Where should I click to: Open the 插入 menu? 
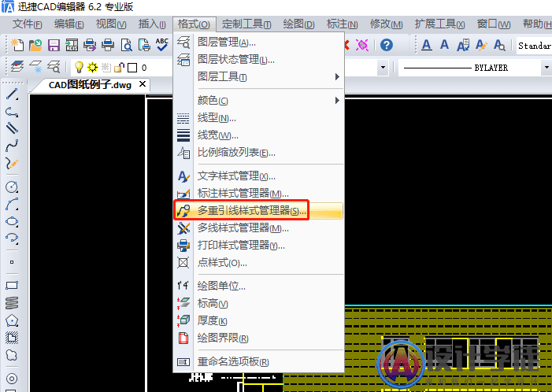click(152, 24)
